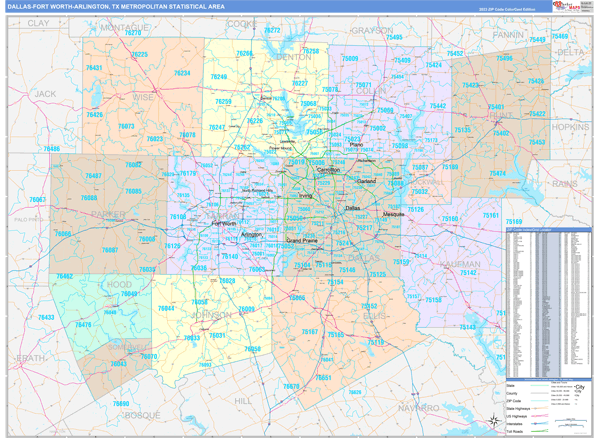The width and height of the screenshot is (600, 439).
Task: Click the blue Interstates legend line sample
Action: 539,424
